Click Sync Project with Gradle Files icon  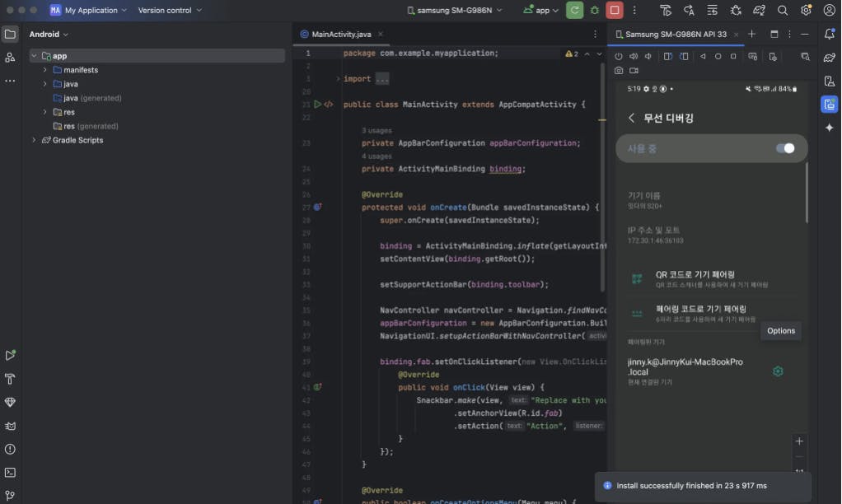tap(759, 10)
